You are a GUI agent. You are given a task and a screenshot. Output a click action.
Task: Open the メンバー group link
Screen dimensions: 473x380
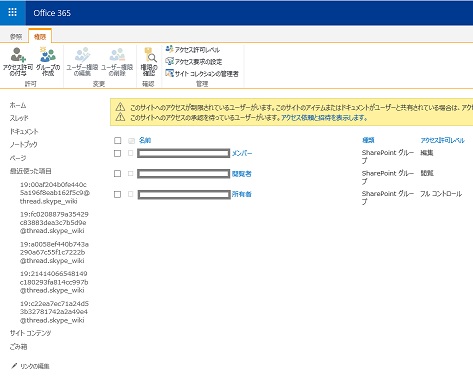(242, 153)
